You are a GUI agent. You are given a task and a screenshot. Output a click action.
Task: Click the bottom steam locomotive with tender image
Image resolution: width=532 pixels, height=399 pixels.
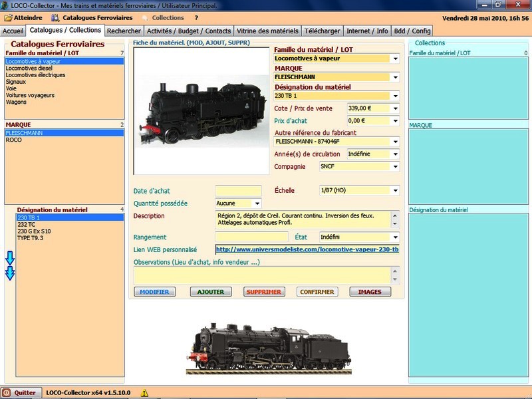tap(269, 348)
